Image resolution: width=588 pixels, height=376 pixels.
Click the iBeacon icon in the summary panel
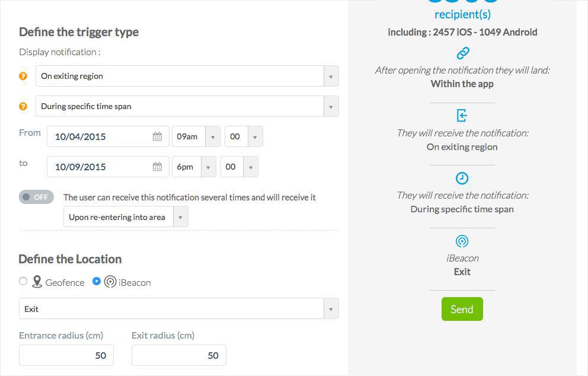coord(462,241)
